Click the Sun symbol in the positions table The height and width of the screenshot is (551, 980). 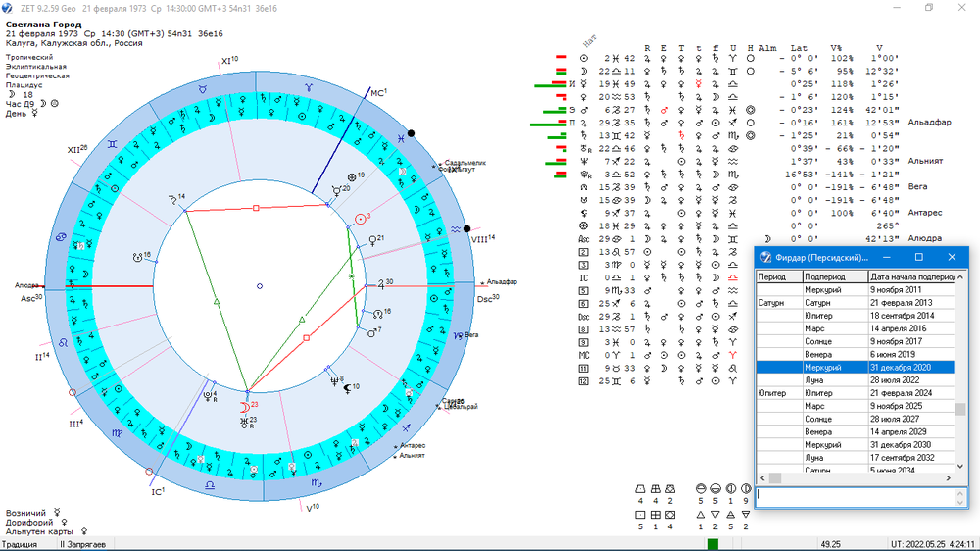click(584, 58)
